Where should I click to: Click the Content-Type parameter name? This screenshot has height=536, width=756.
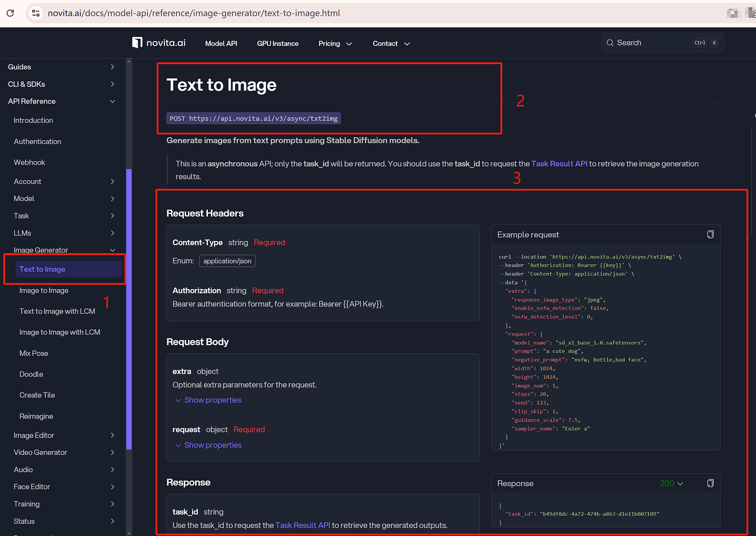pos(198,243)
